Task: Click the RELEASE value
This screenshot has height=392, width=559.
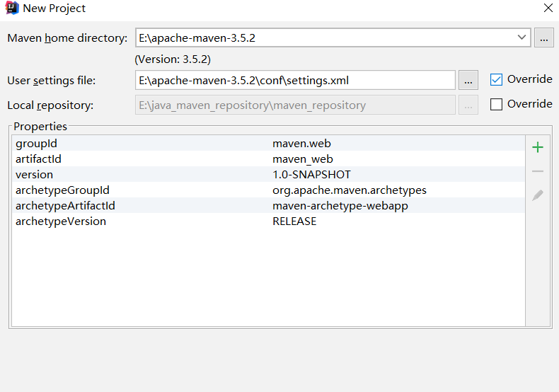Action: [x=294, y=221]
